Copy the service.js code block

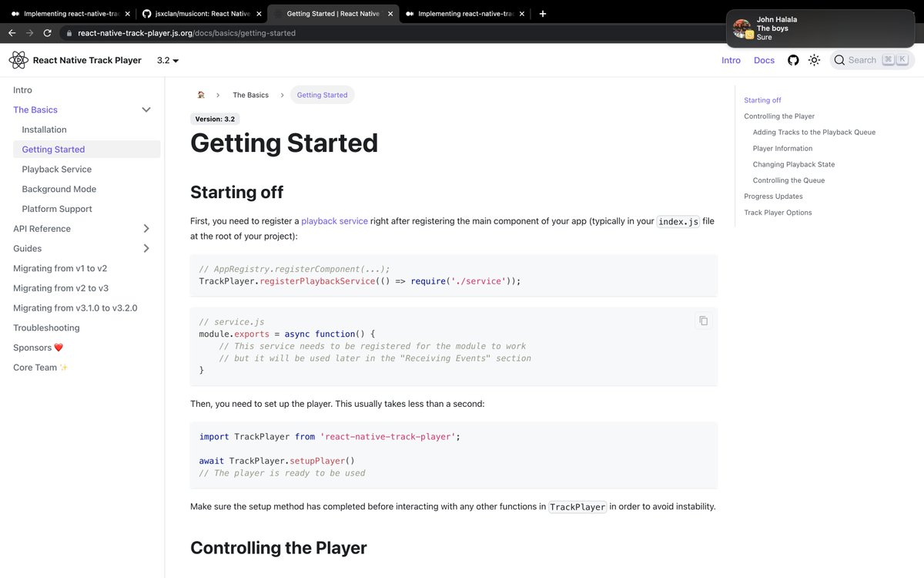[x=703, y=321]
